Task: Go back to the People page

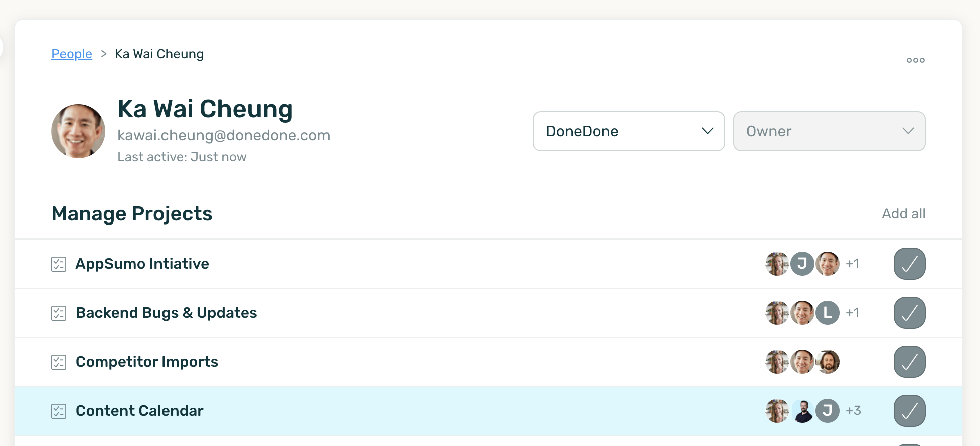Action: click(72, 54)
